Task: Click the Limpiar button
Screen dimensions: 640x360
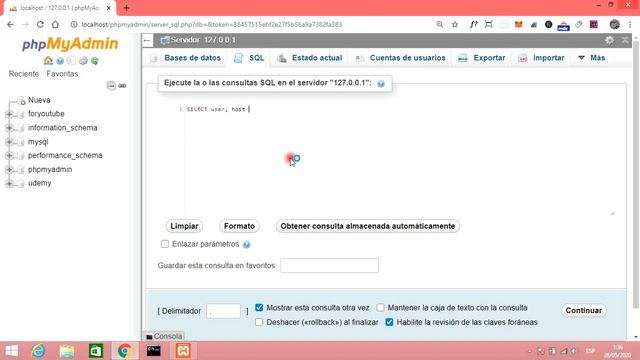Action: pyautogui.click(x=184, y=226)
